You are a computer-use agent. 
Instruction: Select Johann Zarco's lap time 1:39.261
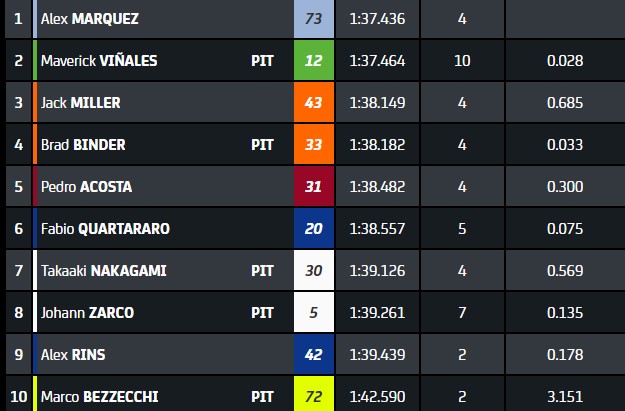377,313
